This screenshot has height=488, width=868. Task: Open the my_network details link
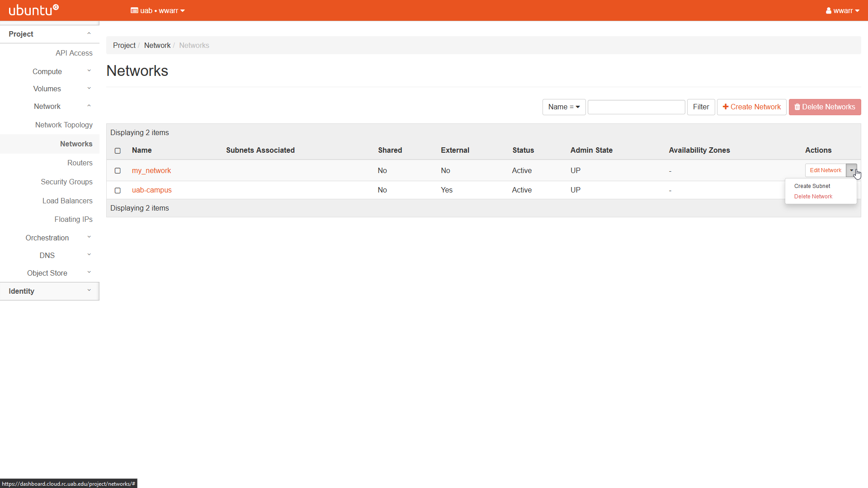151,170
